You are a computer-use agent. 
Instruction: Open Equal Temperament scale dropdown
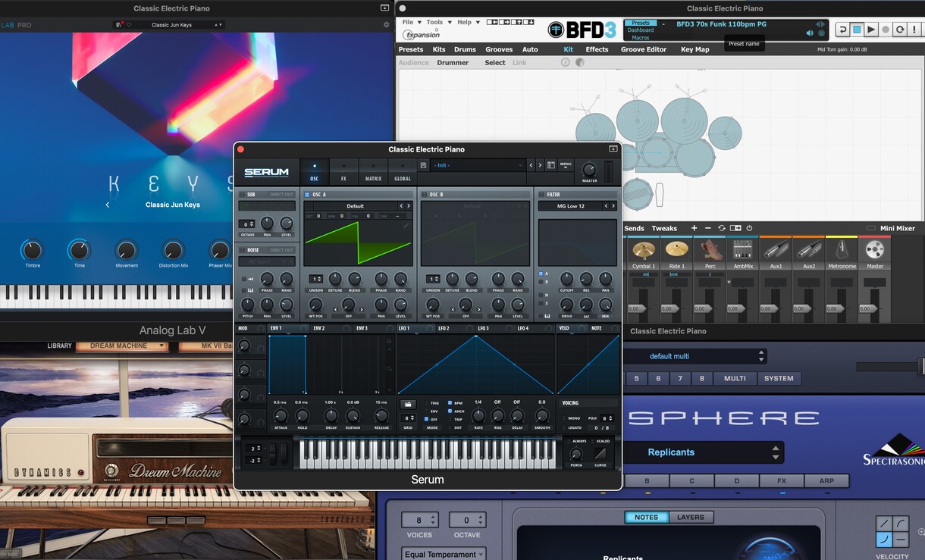coord(444,555)
